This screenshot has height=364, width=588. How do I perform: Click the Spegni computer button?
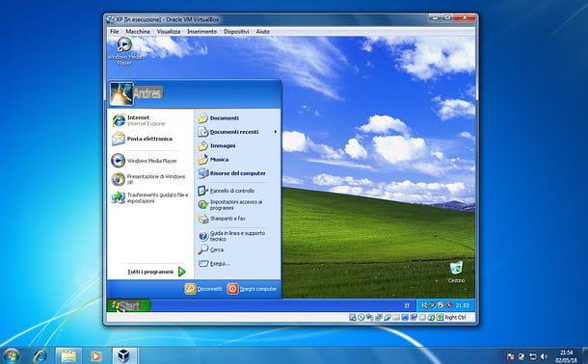pyautogui.click(x=252, y=289)
